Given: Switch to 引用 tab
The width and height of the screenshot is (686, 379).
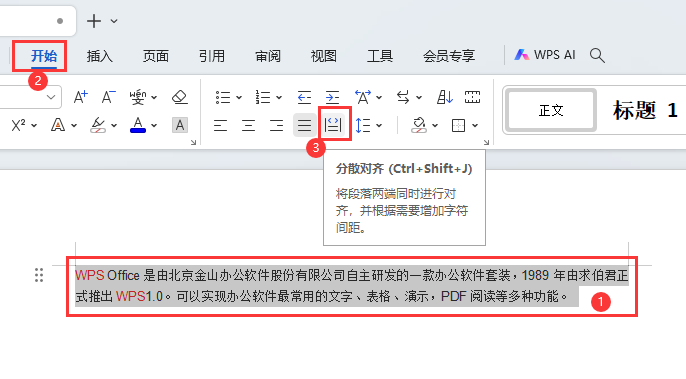Looking at the screenshot, I should click(x=212, y=56).
